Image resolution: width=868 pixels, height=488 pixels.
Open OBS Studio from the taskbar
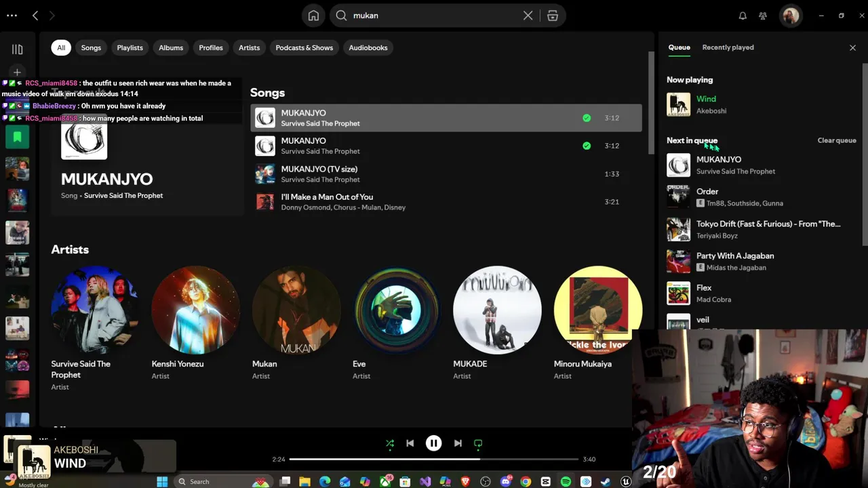point(486,482)
